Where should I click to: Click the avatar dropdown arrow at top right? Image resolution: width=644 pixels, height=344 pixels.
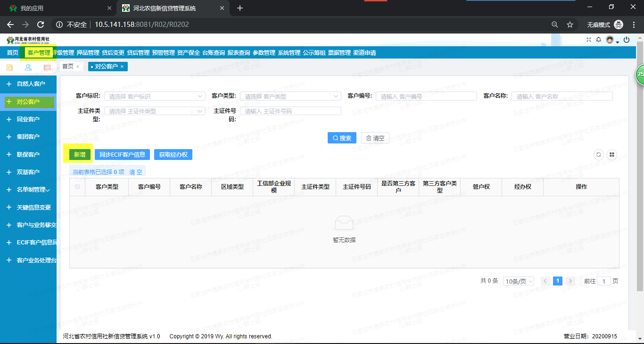click(618, 42)
